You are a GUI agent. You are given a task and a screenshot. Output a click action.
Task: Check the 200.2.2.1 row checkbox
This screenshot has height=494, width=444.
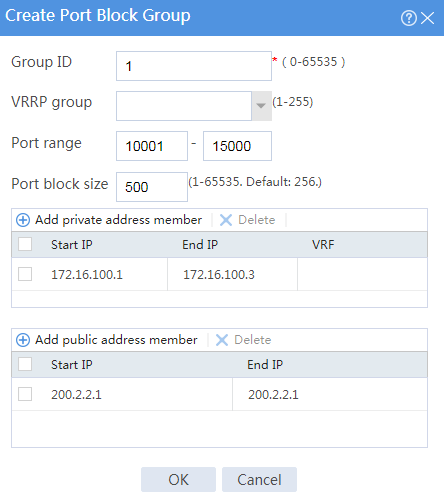click(x=25, y=394)
